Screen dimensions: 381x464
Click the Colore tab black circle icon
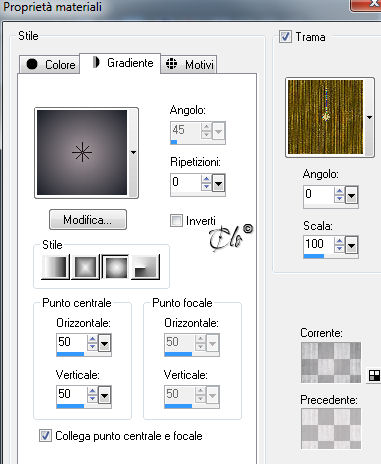pos(32,64)
